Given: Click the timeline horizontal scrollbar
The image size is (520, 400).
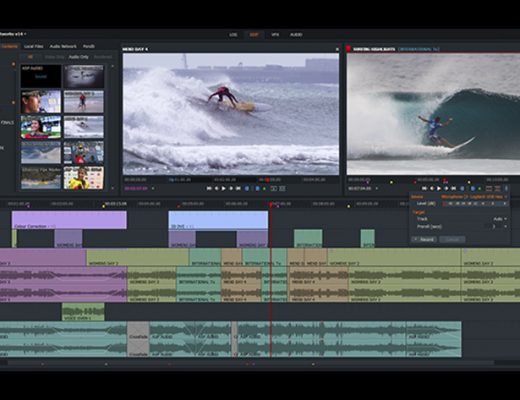Looking at the screenshot, I should [x=250, y=363].
